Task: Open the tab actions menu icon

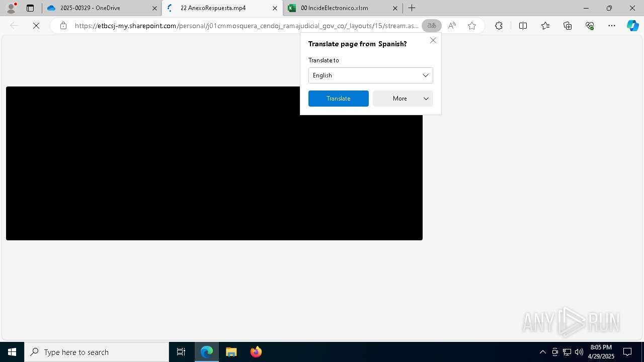Action: point(30,8)
